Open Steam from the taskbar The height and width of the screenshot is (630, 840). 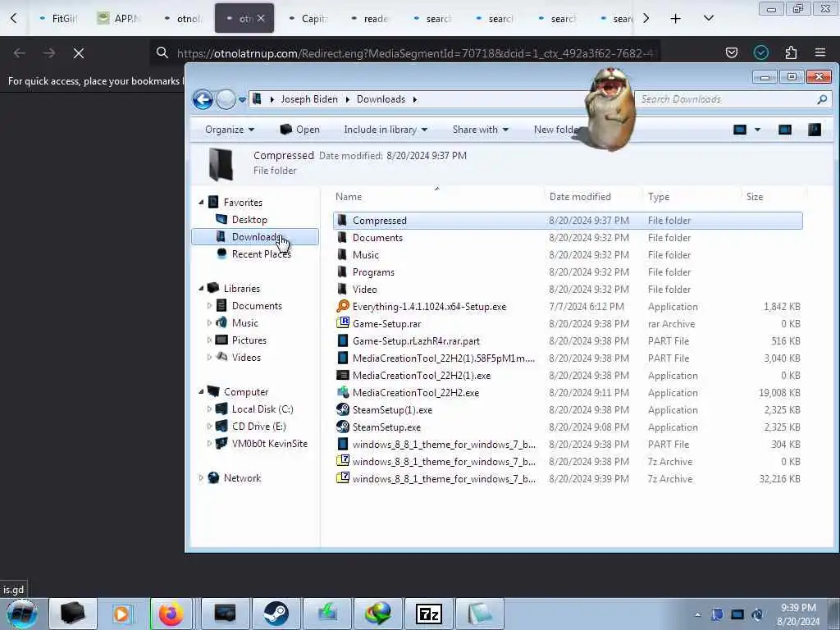click(276, 614)
